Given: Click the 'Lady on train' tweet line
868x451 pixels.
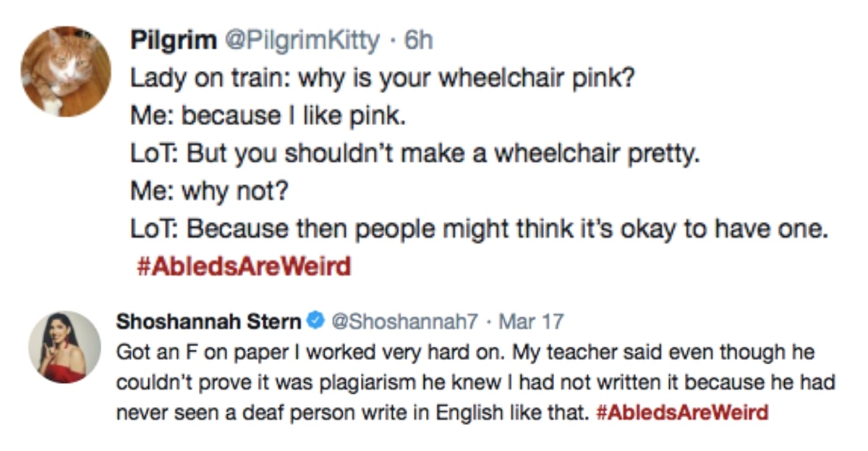Looking at the screenshot, I should (383, 78).
